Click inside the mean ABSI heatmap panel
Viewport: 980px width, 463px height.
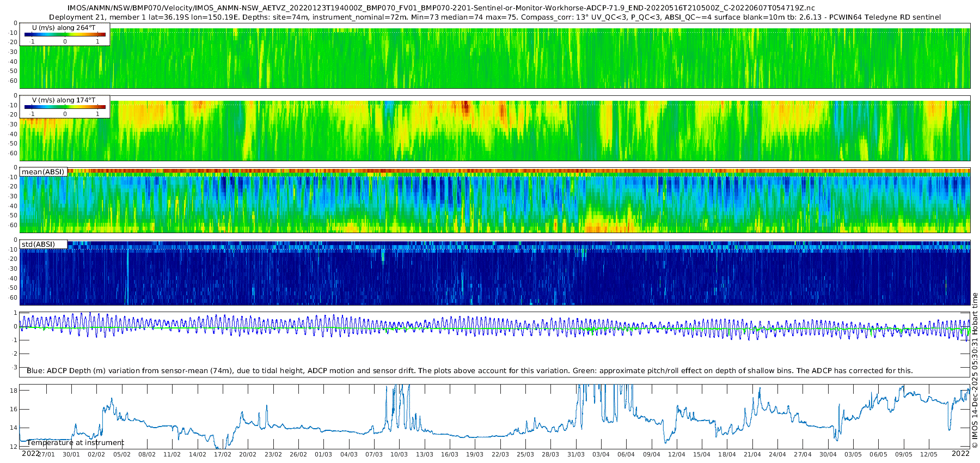[x=494, y=200]
